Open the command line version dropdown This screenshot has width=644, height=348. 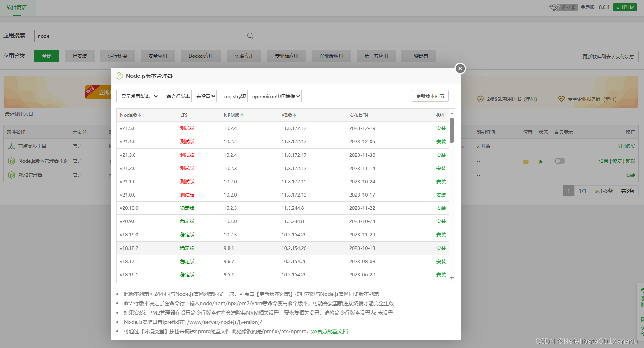204,96
